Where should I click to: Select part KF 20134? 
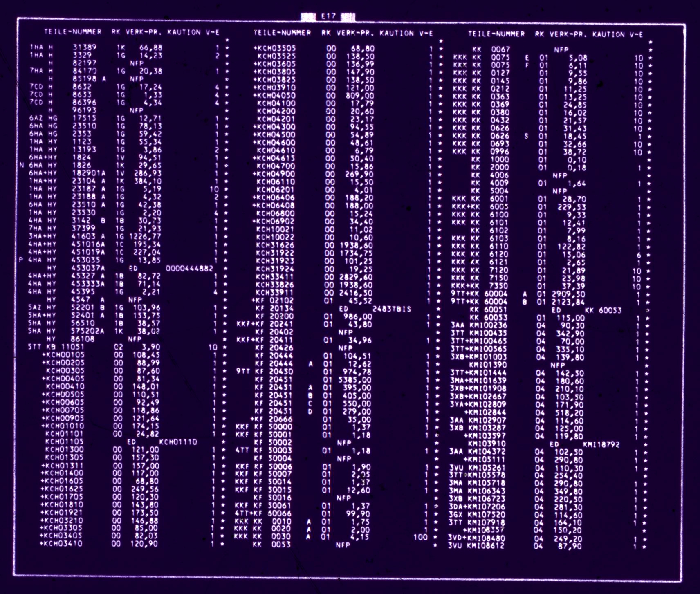point(274,308)
